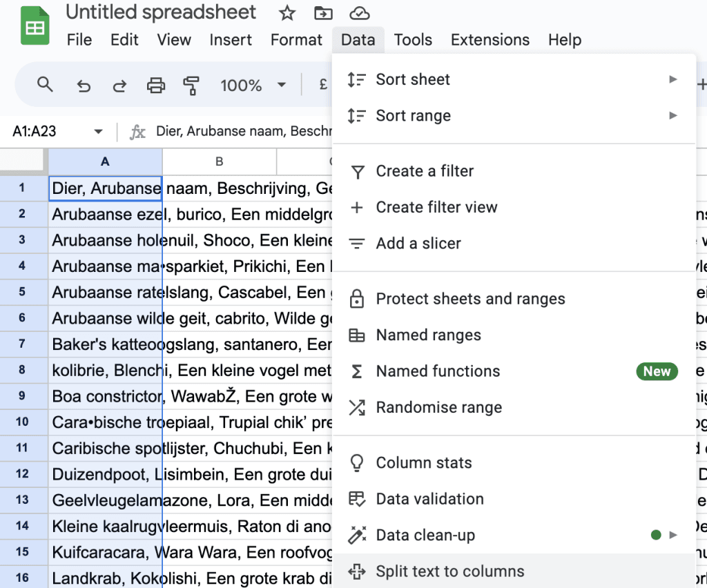Click row 8 header number
707x588 pixels.
23,371
